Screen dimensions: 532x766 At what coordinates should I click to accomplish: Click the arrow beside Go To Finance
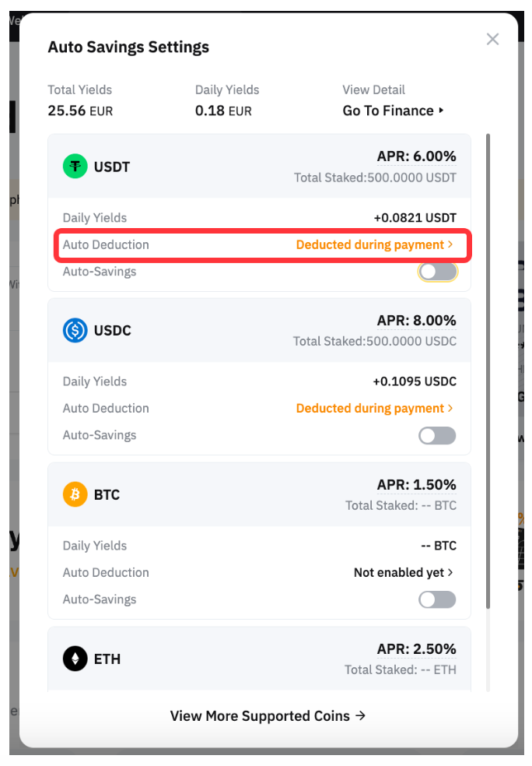pos(441,111)
